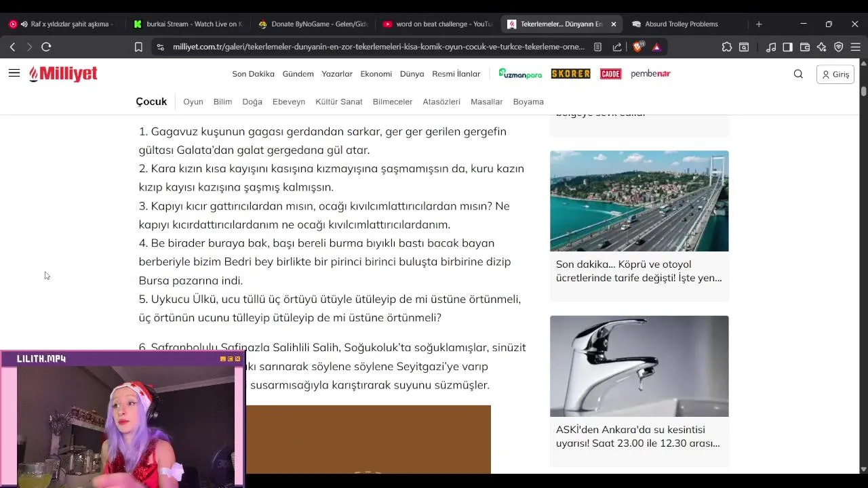Open the Bilim subcategory
This screenshot has height=488, width=868.
click(222, 102)
